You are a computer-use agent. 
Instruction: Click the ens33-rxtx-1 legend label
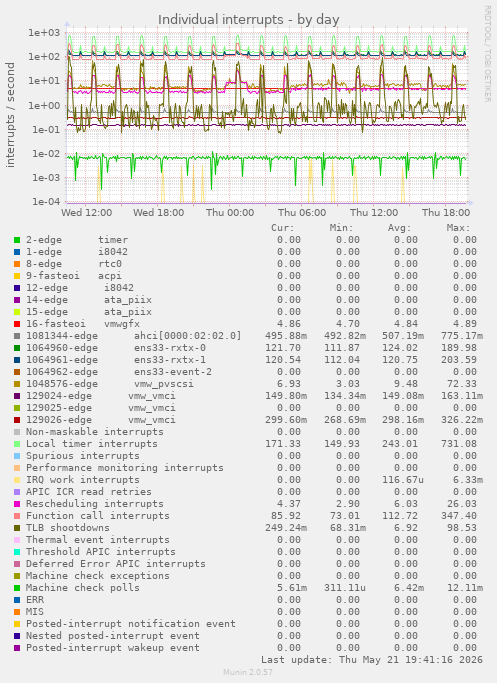pos(170,360)
